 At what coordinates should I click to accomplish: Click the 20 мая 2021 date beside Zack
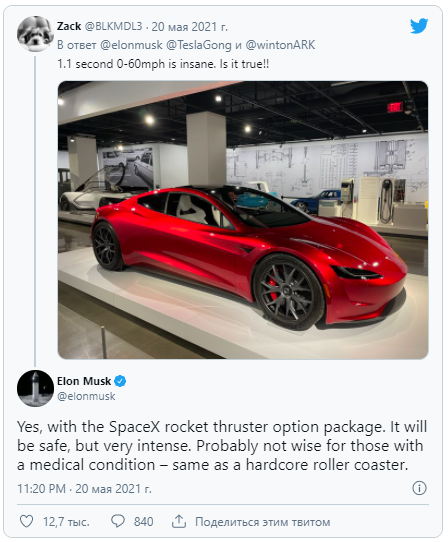coord(189,27)
